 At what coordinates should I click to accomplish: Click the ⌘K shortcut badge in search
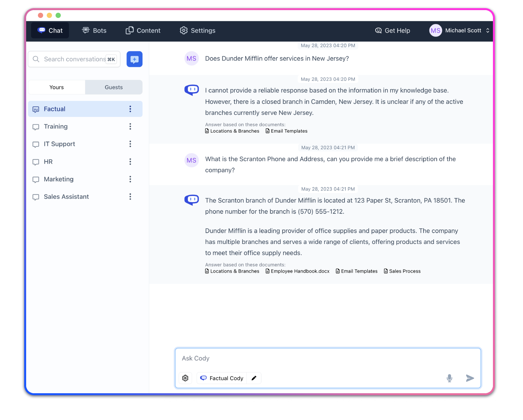(x=111, y=59)
